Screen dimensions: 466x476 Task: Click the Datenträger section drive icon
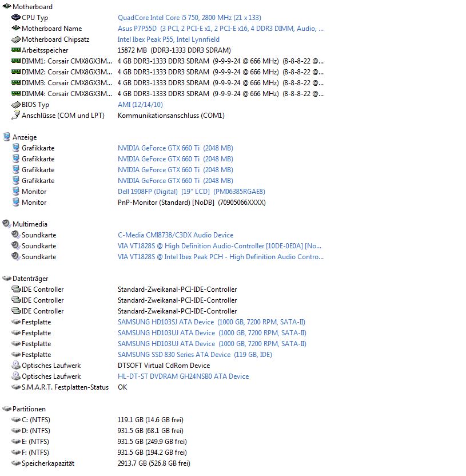click(x=7, y=278)
